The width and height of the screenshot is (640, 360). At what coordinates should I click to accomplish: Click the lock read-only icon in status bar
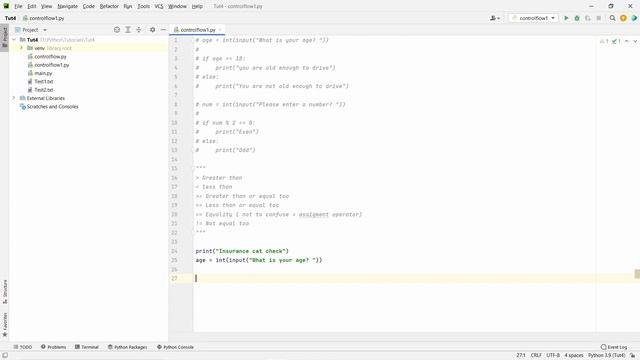click(x=633, y=356)
